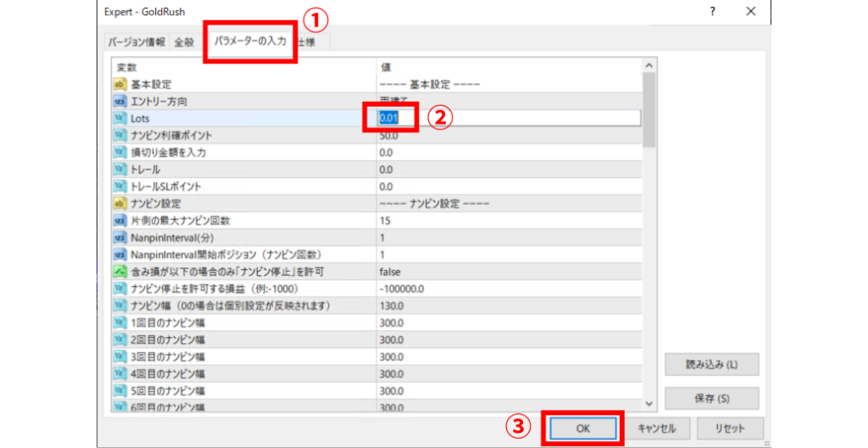Click the boolean icon for 含み損 parameter

tap(120, 271)
